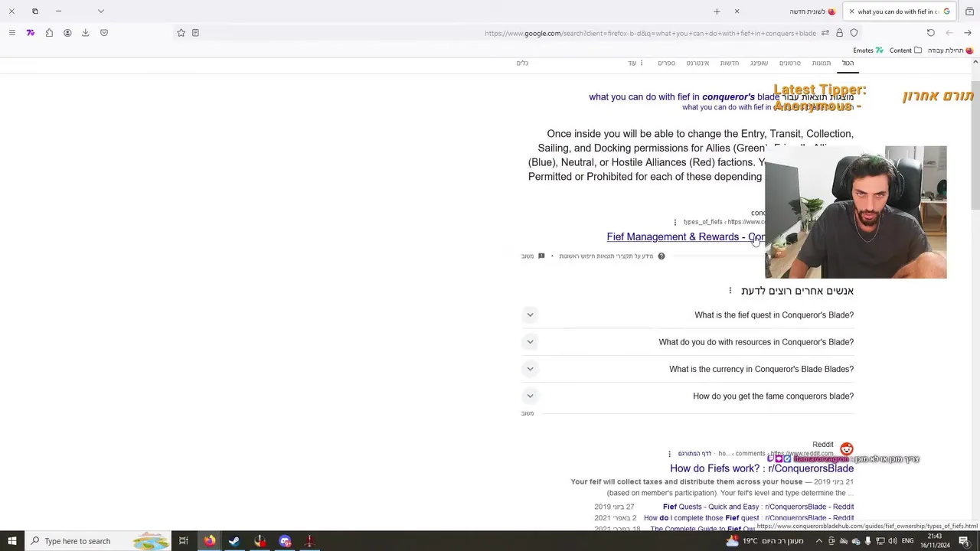The width and height of the screenshot is (980, 551).
Task: Click the featured snippet info question-mark icon
Action: [x=661, y=256]
